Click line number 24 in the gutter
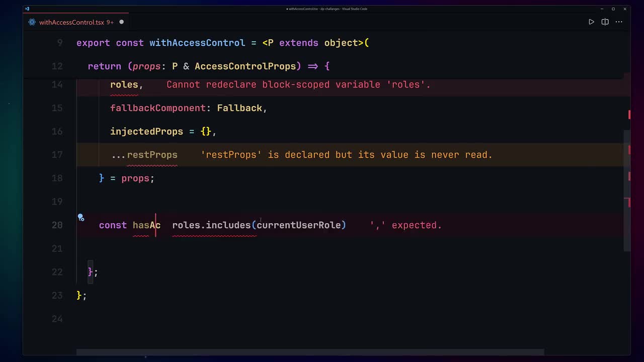Screen dimensions: 644x362 pos(57,319)
